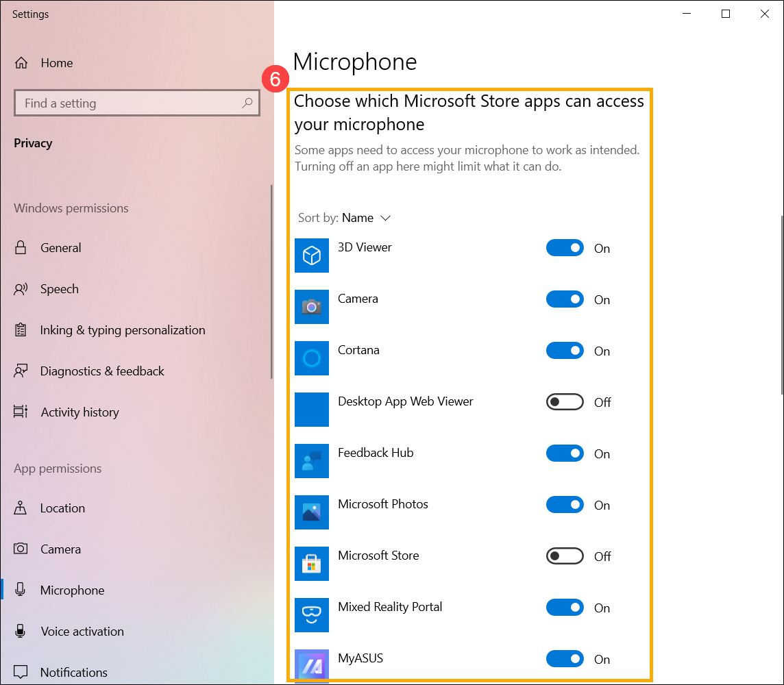Click the Microsoft Store label
Viewport: 784px width, 685px height.
pos(378,555)
